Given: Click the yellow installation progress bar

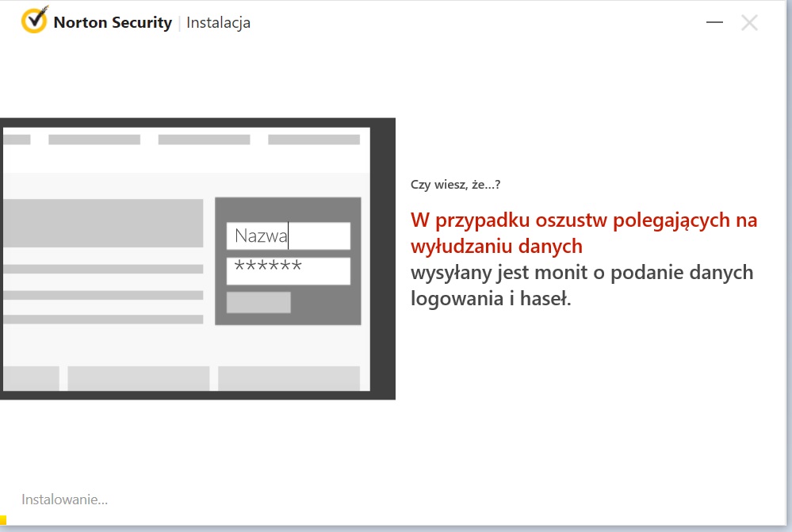Looking at the screenshot, I should (x=3, y=521).
